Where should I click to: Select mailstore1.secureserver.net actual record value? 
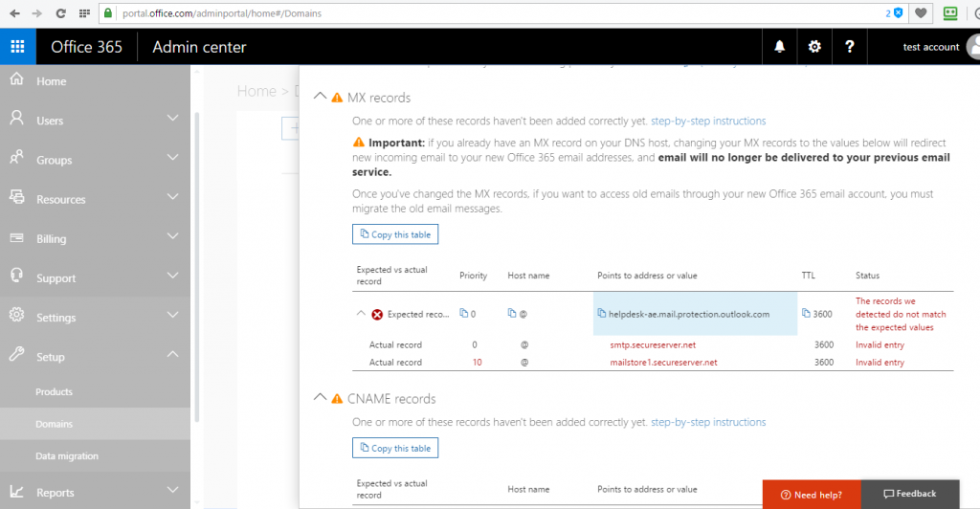[664, 363]
